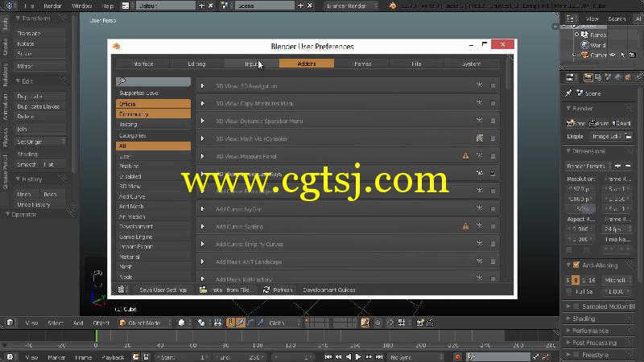Image resolution: width=644 pixels, height=362 pixels.
Task: Click the play animation button in timeline
Action: [x=358, y=357]
